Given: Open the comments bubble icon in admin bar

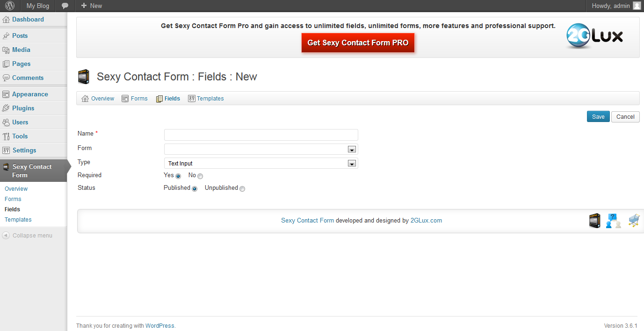Looking at the screenshot, I should 65,6.
